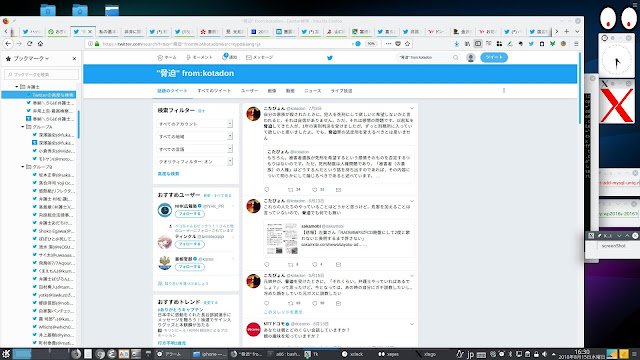This screenshot has height=360, width=640.
Task: Open the クオリティフィルター dropdown
Action: [195, 162]
